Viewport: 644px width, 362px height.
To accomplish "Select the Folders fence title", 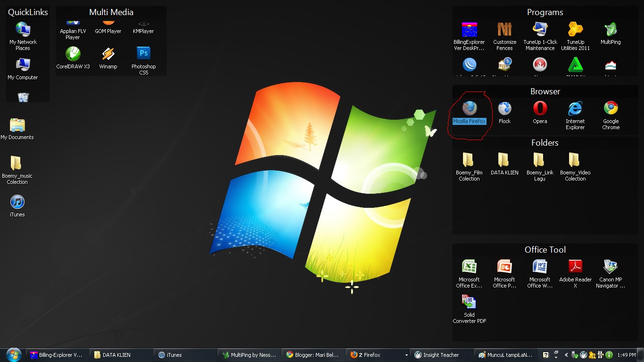I will pyautogui.click(x=545, y=143).
